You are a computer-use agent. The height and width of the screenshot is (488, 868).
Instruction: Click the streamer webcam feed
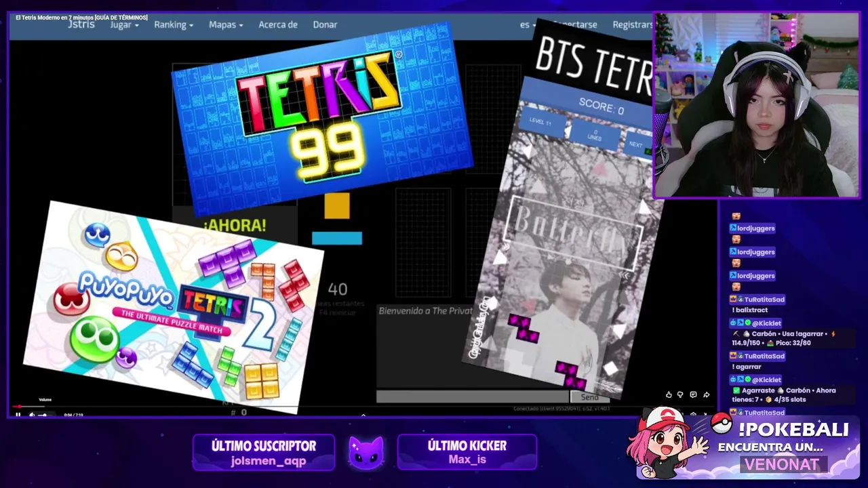coord(756,105)
